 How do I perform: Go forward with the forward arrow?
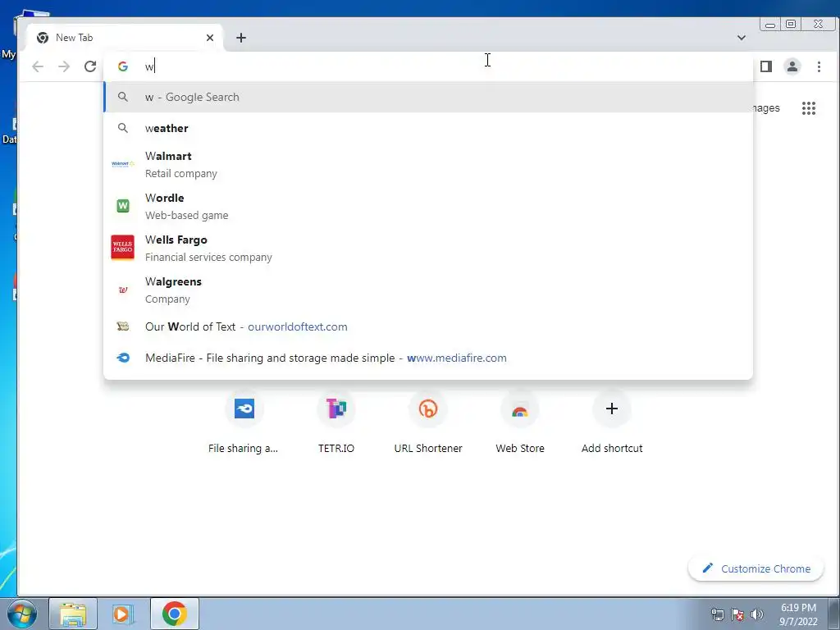tap(64, 66)
